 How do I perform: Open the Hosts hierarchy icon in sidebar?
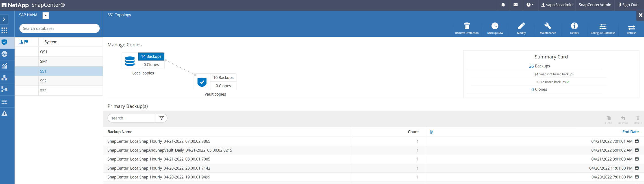coord(5,78)
